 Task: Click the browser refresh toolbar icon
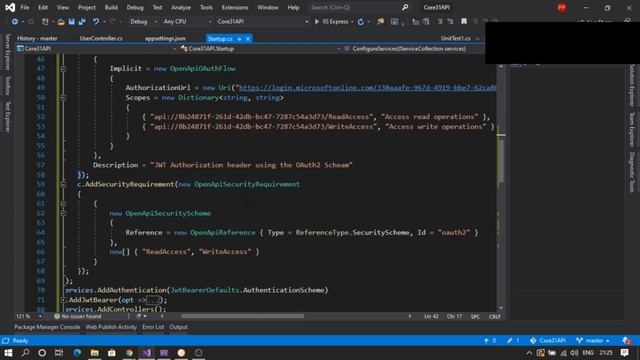click(361, 22)
